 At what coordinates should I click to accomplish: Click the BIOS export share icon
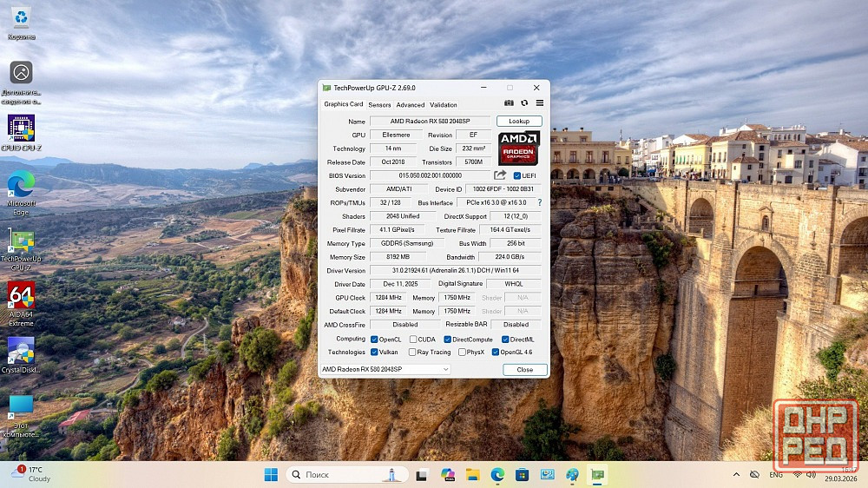point(500,175)
